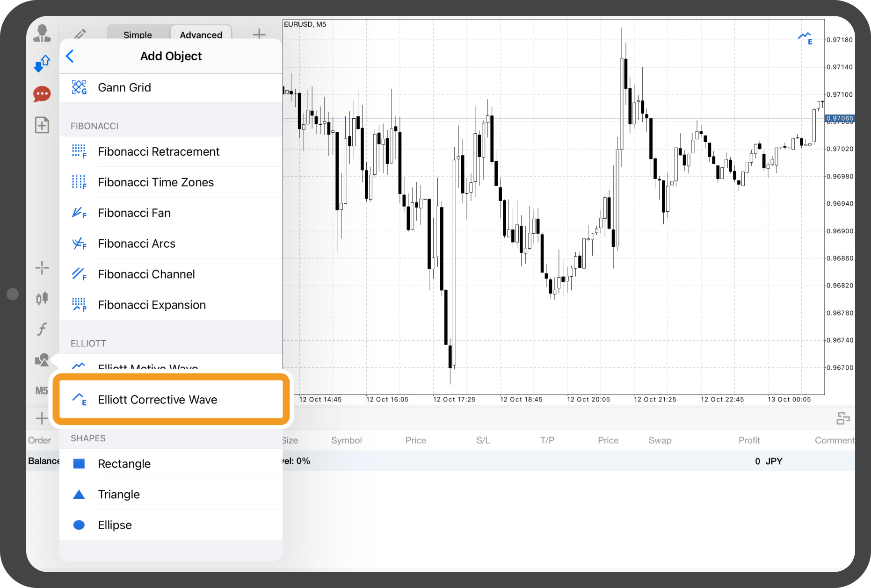This screenshot has width=871, height=588.
Task: Click the trade panel layout icon
Action: coord(843,418)
